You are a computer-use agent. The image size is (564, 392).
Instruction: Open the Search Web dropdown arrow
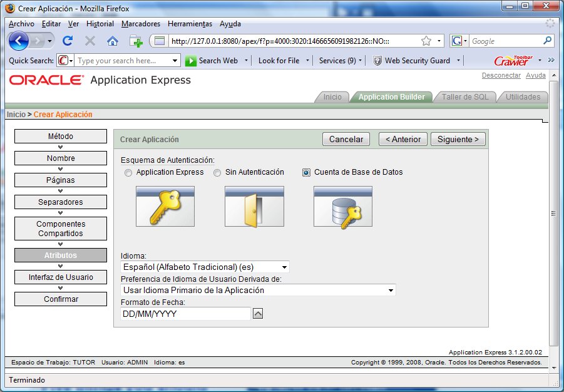click(246, 61)
